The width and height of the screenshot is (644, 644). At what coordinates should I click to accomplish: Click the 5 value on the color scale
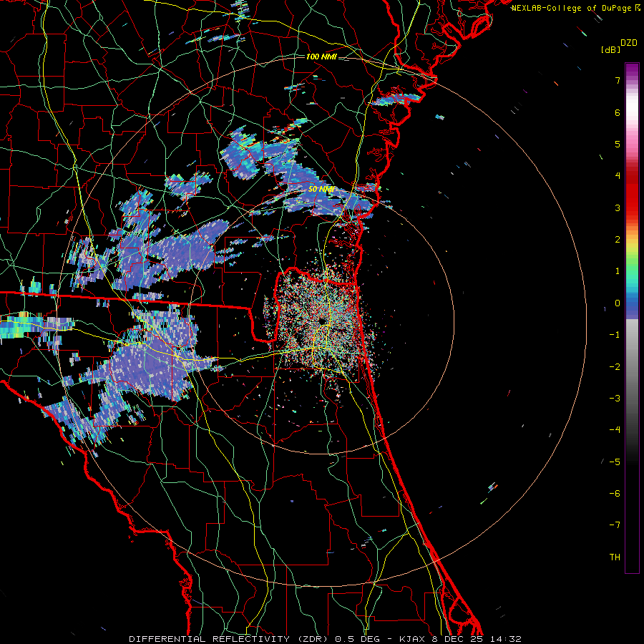pos(618,144)
